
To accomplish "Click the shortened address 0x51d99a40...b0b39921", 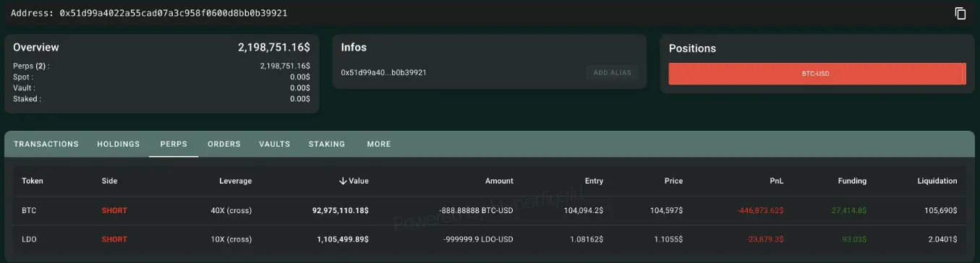I will (x=383, y=72).
